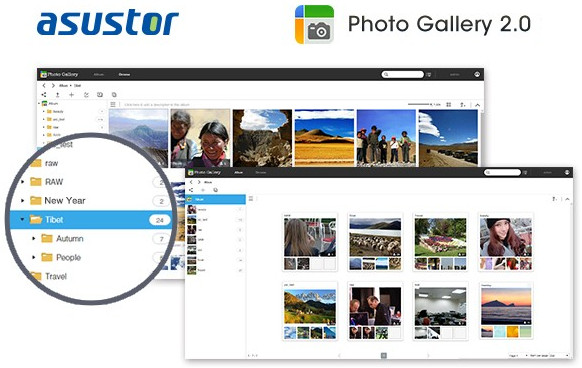
Task: Click the search field in the Tibet window
Action: (403, 74)
